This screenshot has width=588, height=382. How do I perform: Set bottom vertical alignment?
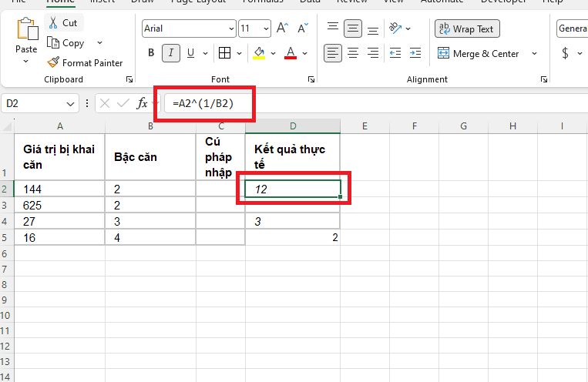pyautogui.click(x=373, y=30)
